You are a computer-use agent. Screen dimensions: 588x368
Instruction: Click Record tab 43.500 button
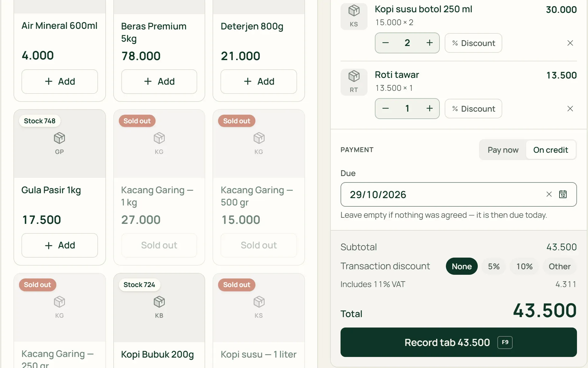(x=458, y=342)
